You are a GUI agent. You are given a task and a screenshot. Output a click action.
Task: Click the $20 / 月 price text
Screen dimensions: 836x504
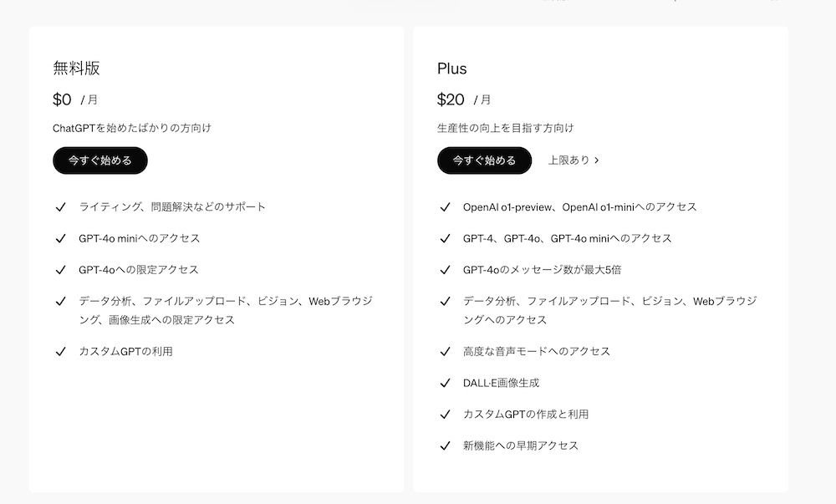pyautogui.click(x=463, y=100)
